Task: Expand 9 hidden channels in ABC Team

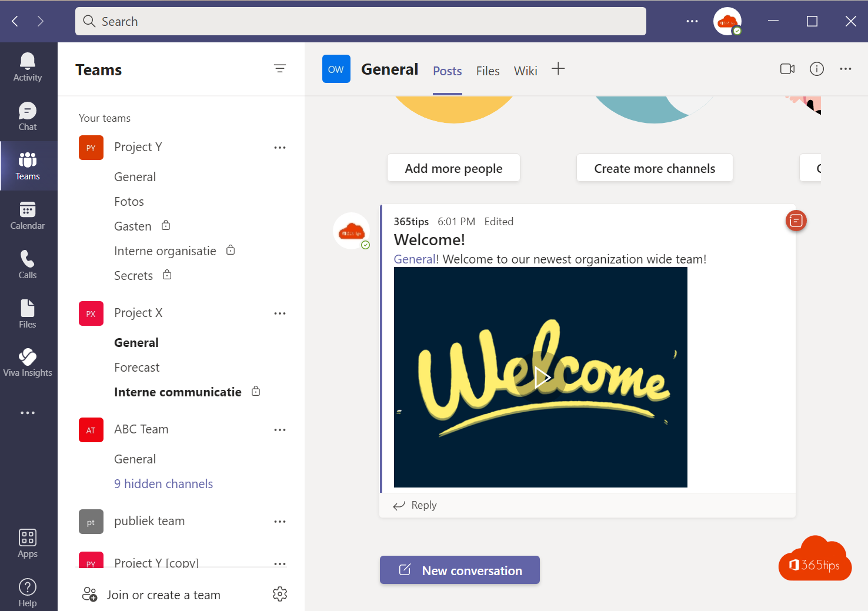Action: pos(163,484)
